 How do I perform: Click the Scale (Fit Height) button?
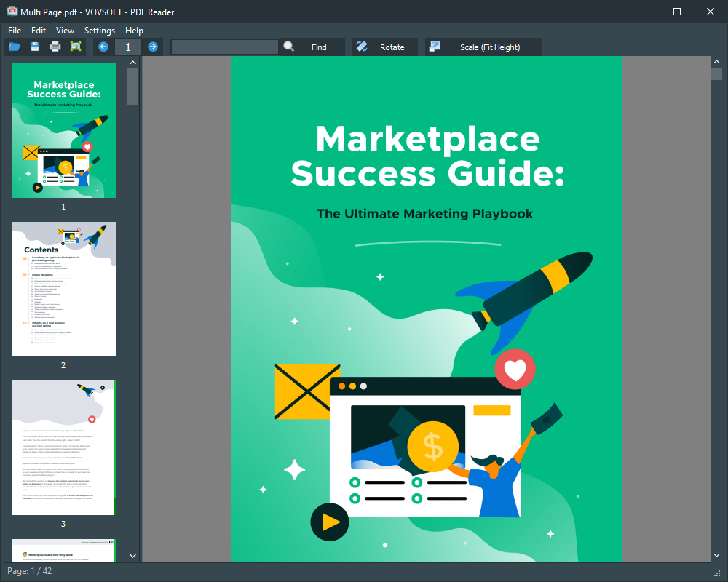pos(483,47)
